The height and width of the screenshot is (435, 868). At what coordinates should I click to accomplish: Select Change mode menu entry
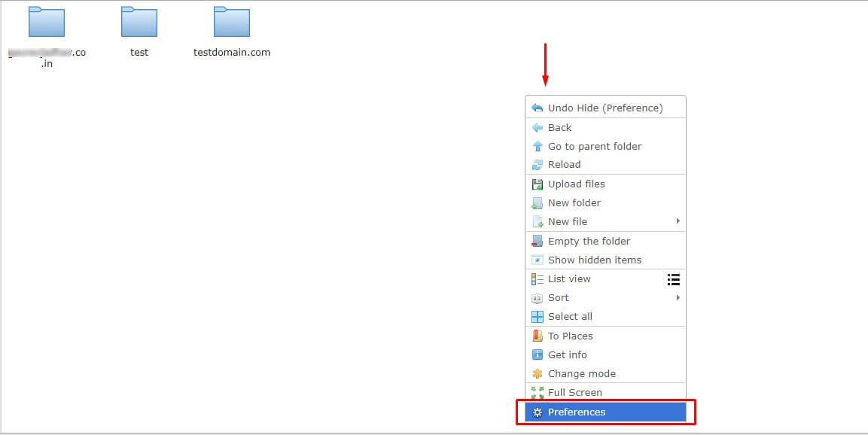point(605,373)
